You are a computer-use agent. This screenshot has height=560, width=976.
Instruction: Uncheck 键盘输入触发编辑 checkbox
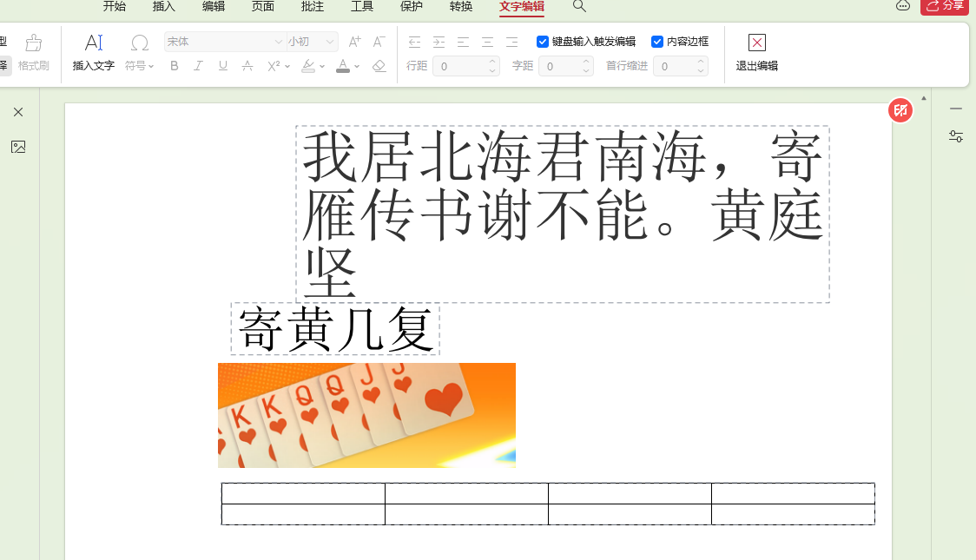[543, 42]
